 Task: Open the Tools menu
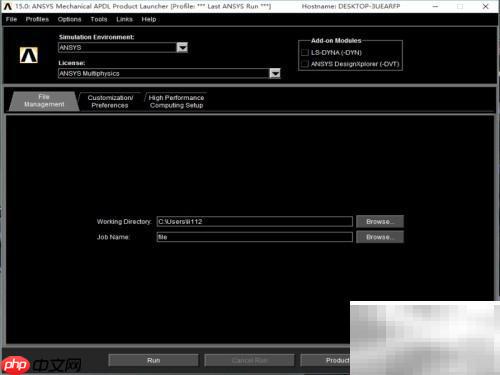point(99,19)
